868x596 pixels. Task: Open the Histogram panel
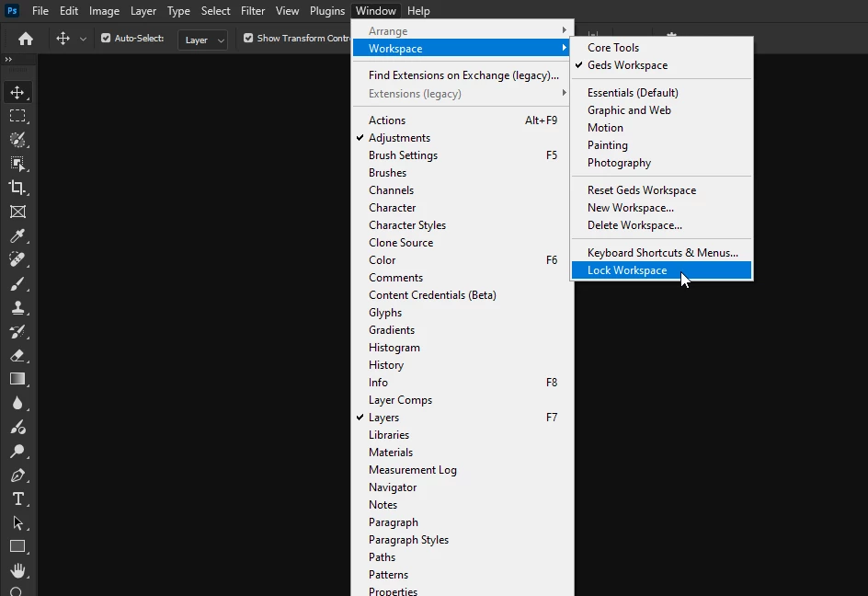pyautogui.click(x=463, y=348)
